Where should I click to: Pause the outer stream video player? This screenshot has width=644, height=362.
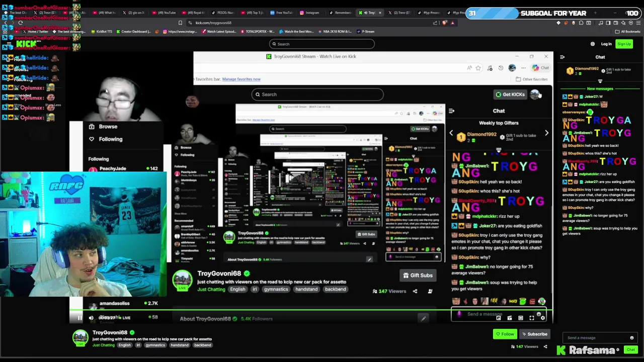[x=79, y=318]
